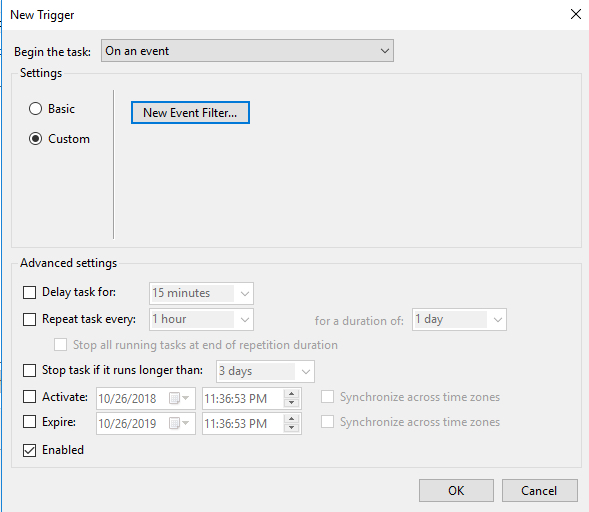Viewport: 589px width, 512px height.
Task: Toggle Synchronize across time zones for Expire
Action: pos(327,422)
